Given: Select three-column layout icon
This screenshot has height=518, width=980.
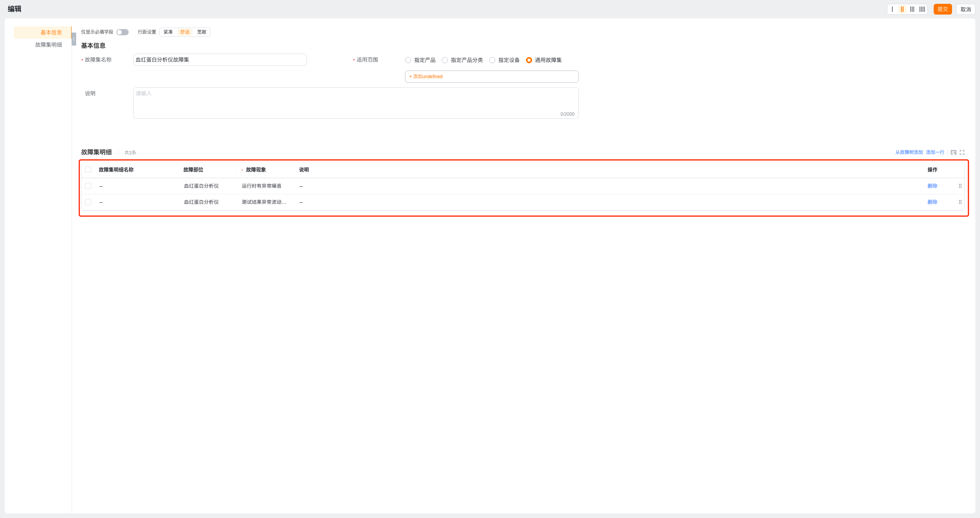Looking at the screenshot, I should [912, 9].
